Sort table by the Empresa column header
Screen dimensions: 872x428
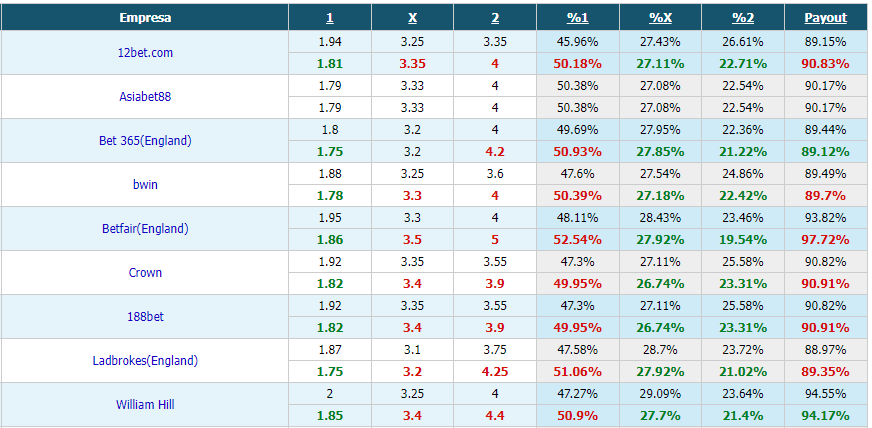pos(145,18)
